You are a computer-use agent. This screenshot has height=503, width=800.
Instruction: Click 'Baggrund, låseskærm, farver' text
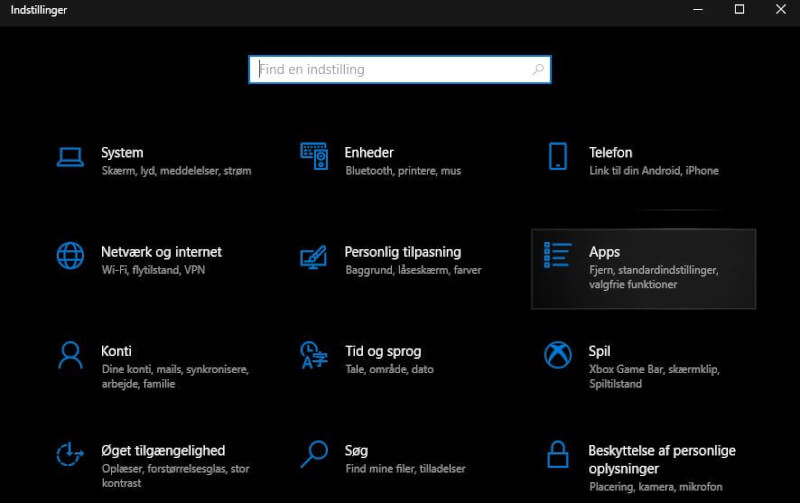(x=413, y=270)
